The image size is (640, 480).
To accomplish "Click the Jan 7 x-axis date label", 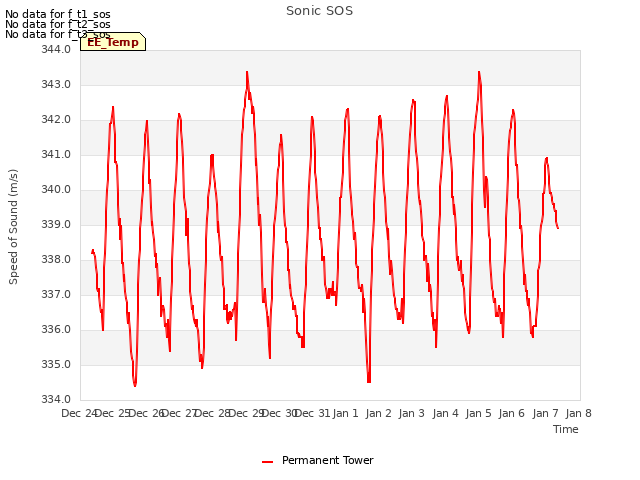I will click(x=545, y=413).
